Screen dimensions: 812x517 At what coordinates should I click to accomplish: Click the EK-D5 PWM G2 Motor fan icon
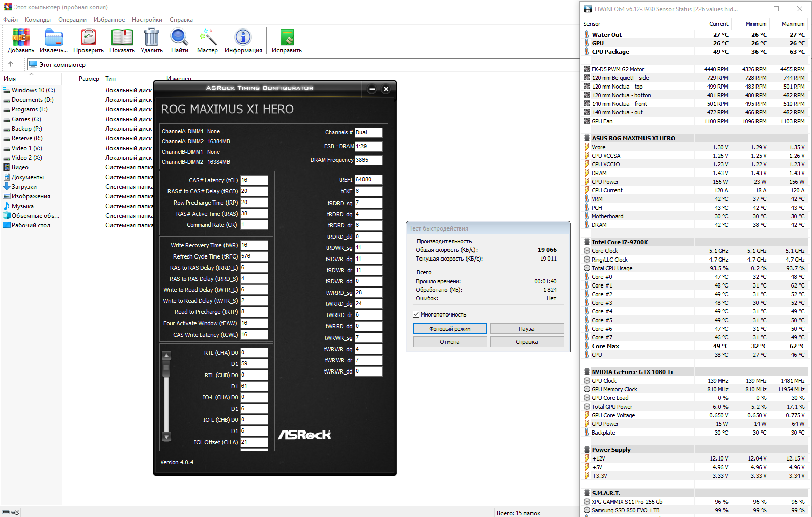[x=587, y=69]
